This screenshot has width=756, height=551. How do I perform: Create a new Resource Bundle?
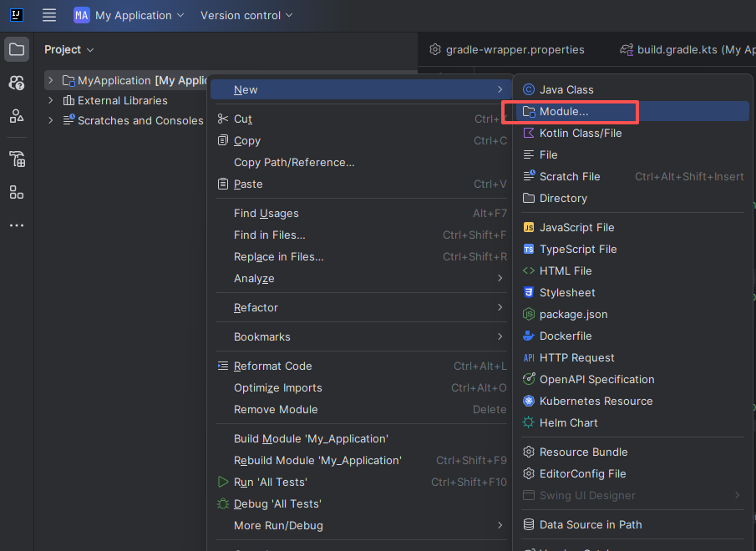click(632, 452)
